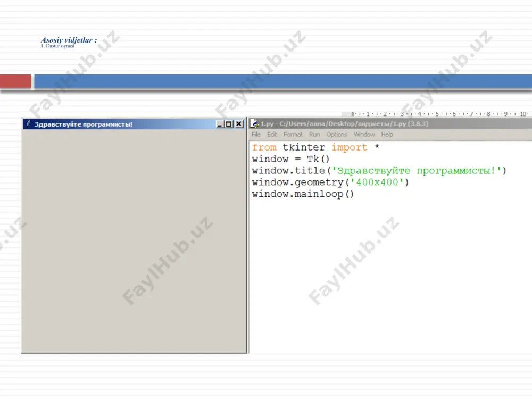Open the File menu in IDLE

[256, 135]
